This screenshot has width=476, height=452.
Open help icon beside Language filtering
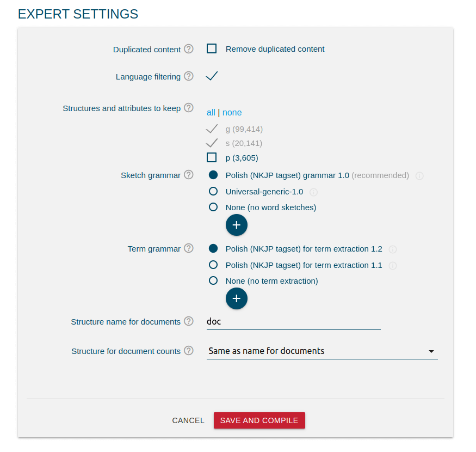(189, 76)
